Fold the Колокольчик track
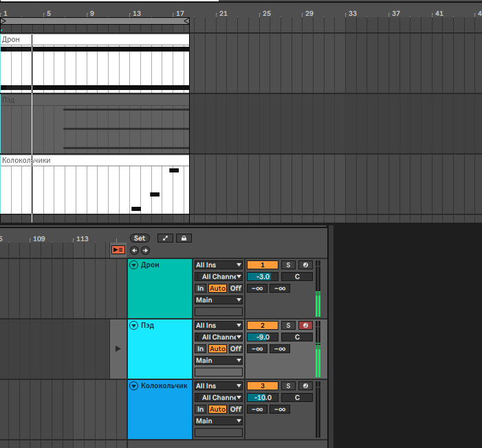Image resolution: width=482 pixels, height=448 pixels. (133, 386)
